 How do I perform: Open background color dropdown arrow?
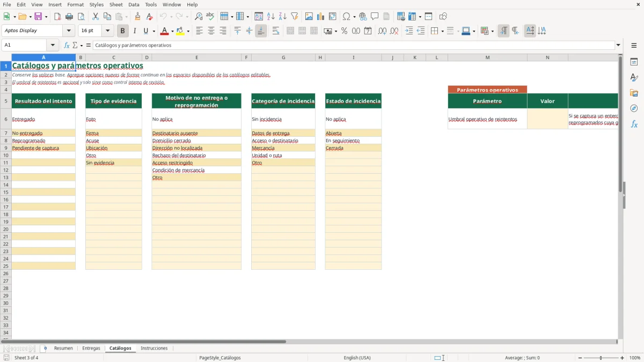(188, 31)
